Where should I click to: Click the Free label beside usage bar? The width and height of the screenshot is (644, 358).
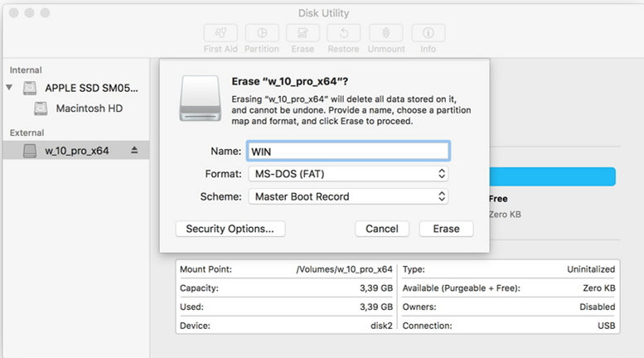click(498, 199)
